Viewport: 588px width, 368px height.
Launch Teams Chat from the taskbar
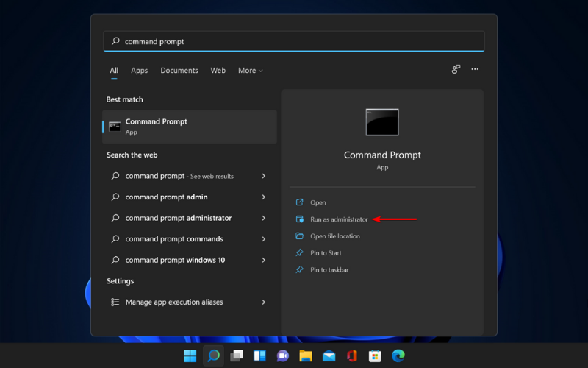pos(283,355)
